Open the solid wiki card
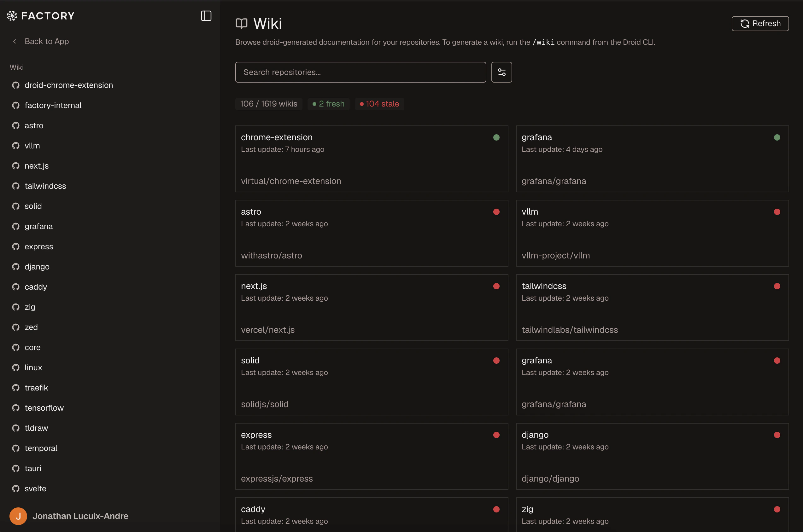Image resolution: width=803 pixels, height=532 pixels. tap(372, 382)
